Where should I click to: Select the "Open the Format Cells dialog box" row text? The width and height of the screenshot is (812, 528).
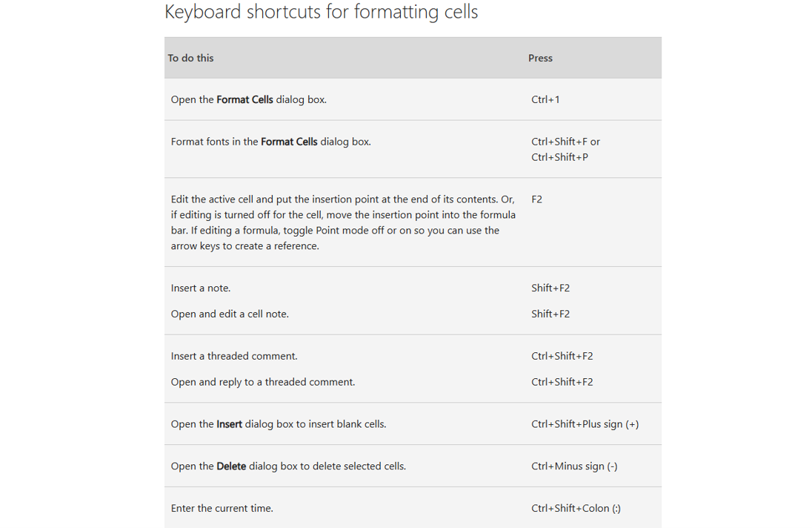(248, 99)
